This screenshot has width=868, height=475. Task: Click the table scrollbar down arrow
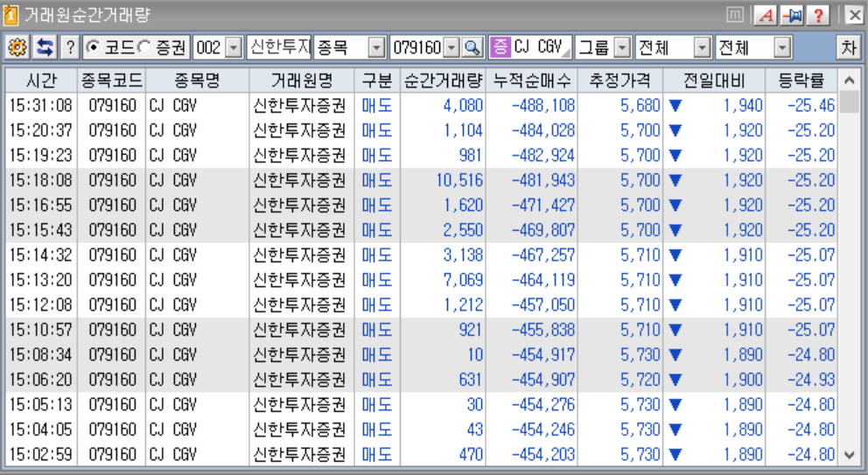pos(849,455)
